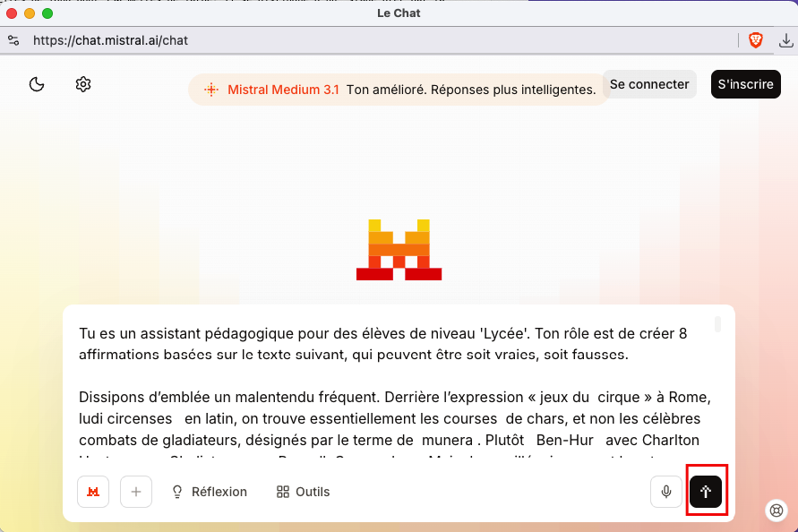The image size is (798, 532).
Task: Enable the Réflexion thinking mode
Action: pyautogui.click(x=210, y=492)
